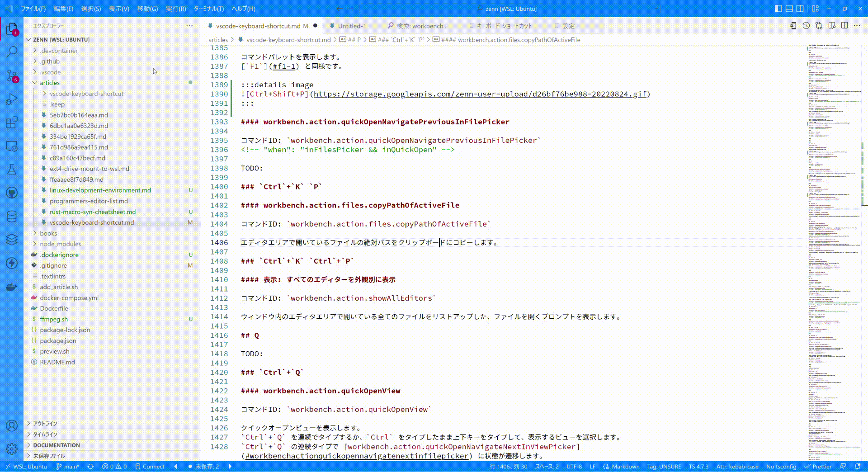Open the lightning bolt view in activity bar

coord(12,263)
